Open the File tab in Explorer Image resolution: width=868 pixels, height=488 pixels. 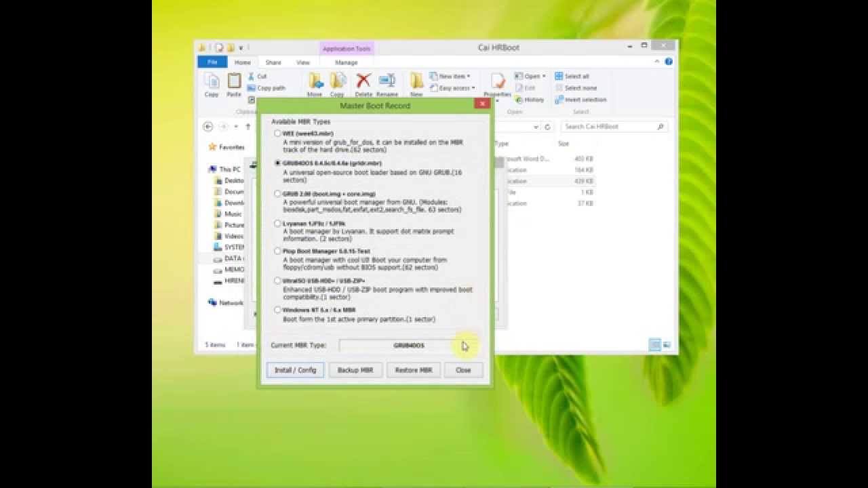pyautogui.click(x=212, y=62)
